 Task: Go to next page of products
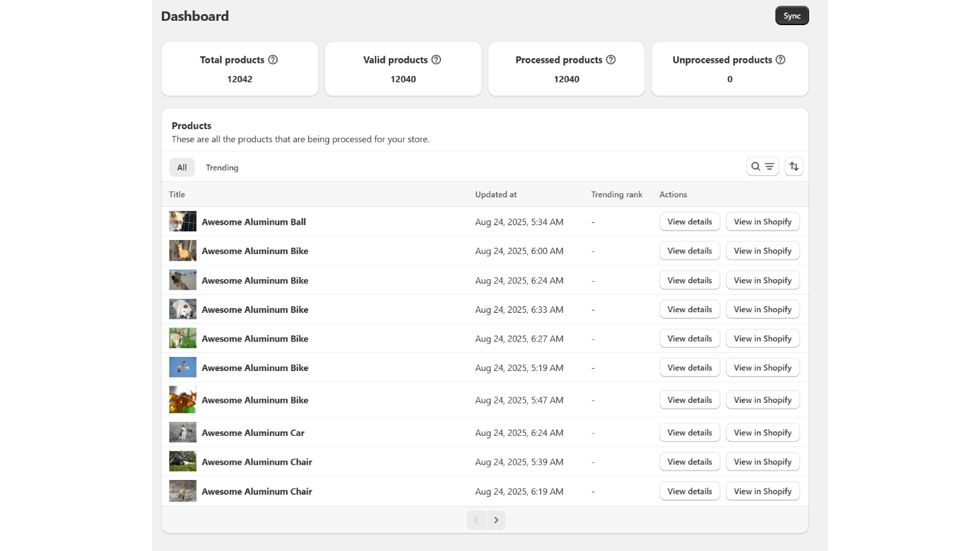coord(496,520)
